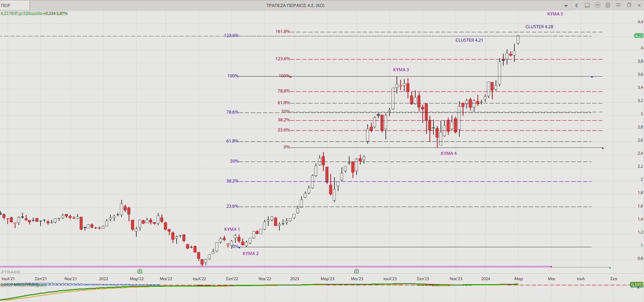Viewport: 644px width, 302px height.
Task: Toggle the chart lock icon
Action: pos(608,5)
